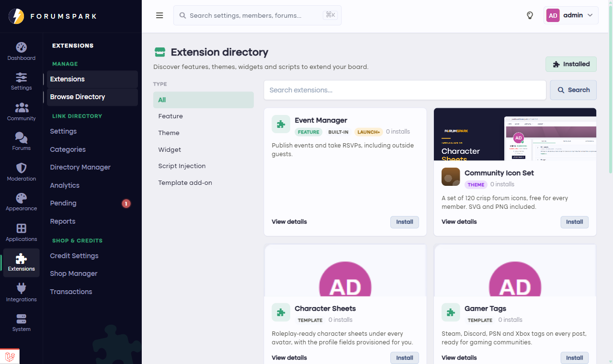Install the Community Icon Set

coord(575,222)
